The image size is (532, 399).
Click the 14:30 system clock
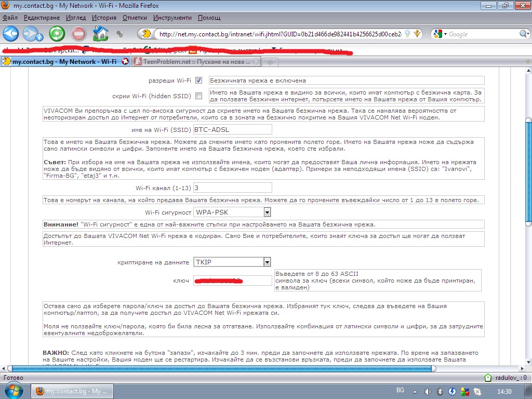(504, 392)
